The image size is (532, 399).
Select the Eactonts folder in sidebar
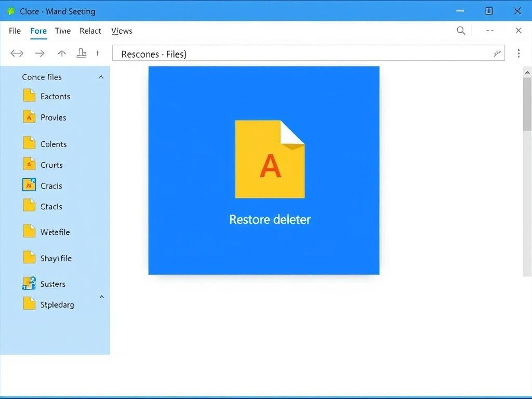point(55,96)
